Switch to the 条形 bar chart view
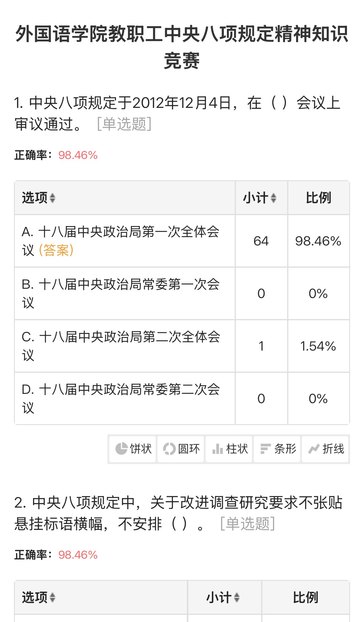Image resolution: width=364 pixels, height=622 pixels. [277, 449]
